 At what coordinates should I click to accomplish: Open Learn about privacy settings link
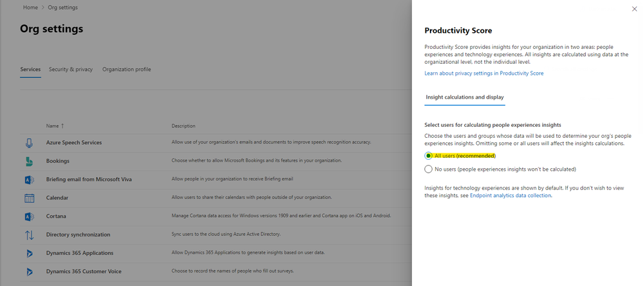tap(484, 73)
